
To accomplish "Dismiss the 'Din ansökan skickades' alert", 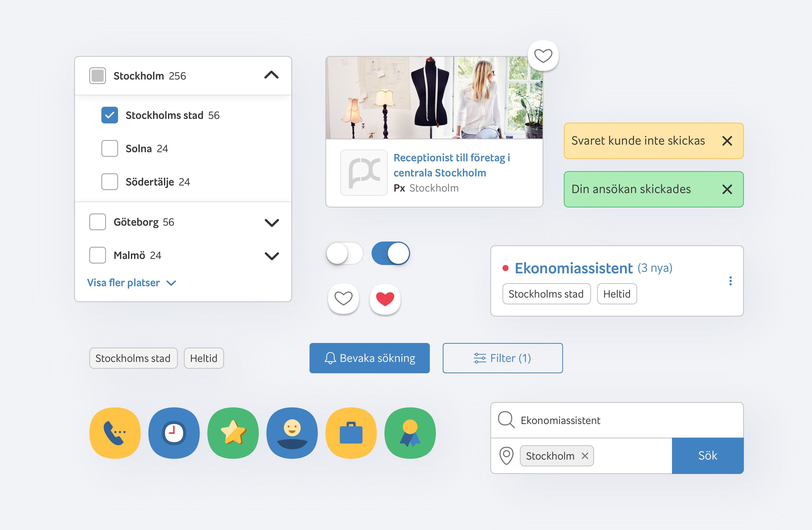I will tap(727, 189).
